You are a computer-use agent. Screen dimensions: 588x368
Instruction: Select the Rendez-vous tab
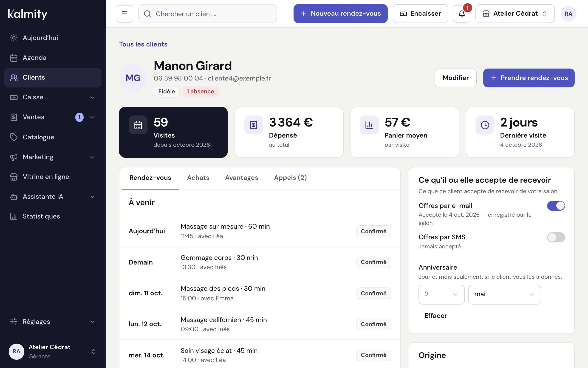(150, 178)
